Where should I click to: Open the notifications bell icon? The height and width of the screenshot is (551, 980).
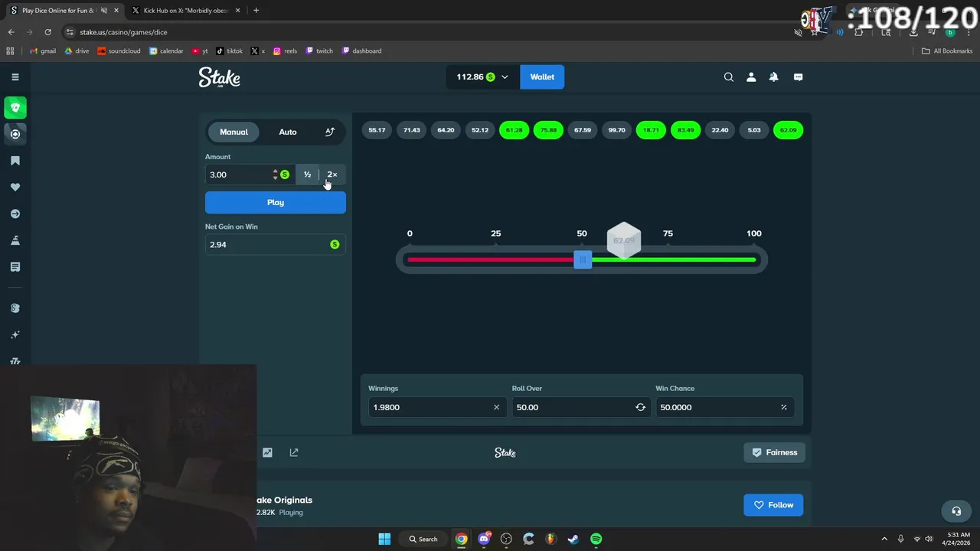(x=773, y=77)
